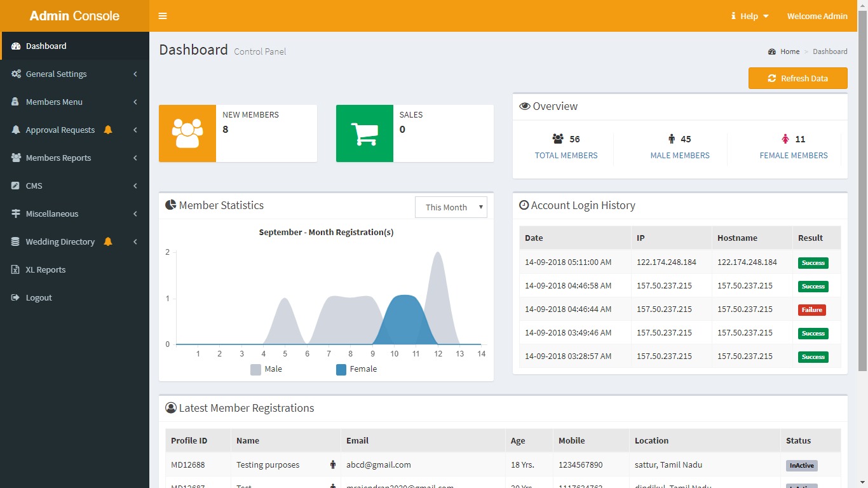Open the Help dropdown in header
The width and height of the screenshot is (868, 488).
coord(750,16)
